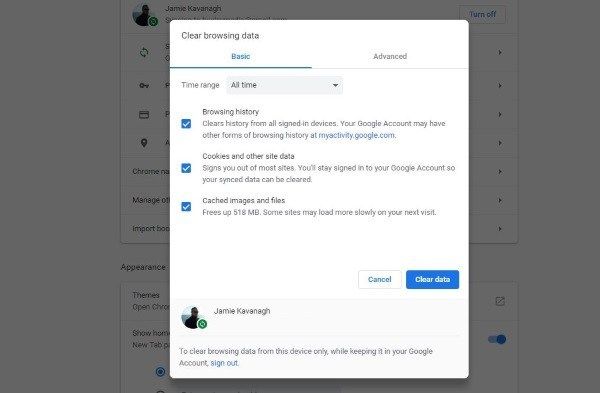Screen dimensions: 600x393
Task: Expand the sync row chevron arrow
Action: tap(500, 52)
